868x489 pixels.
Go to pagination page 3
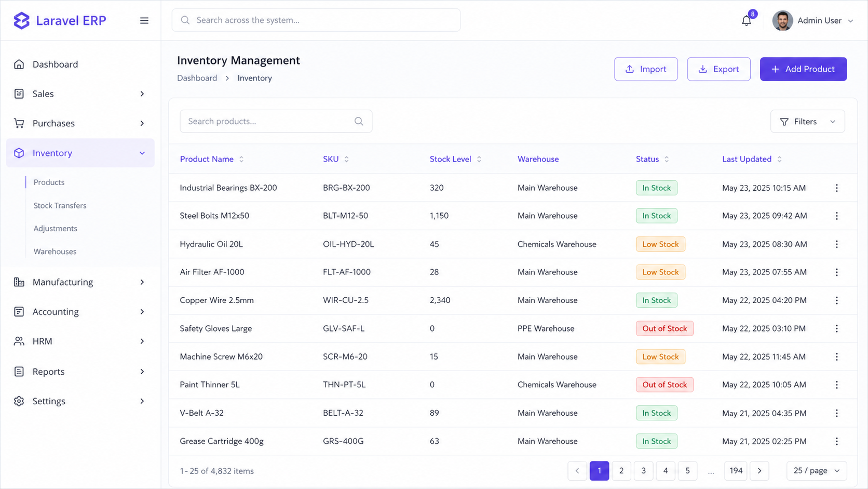click(x=643, y=470)
